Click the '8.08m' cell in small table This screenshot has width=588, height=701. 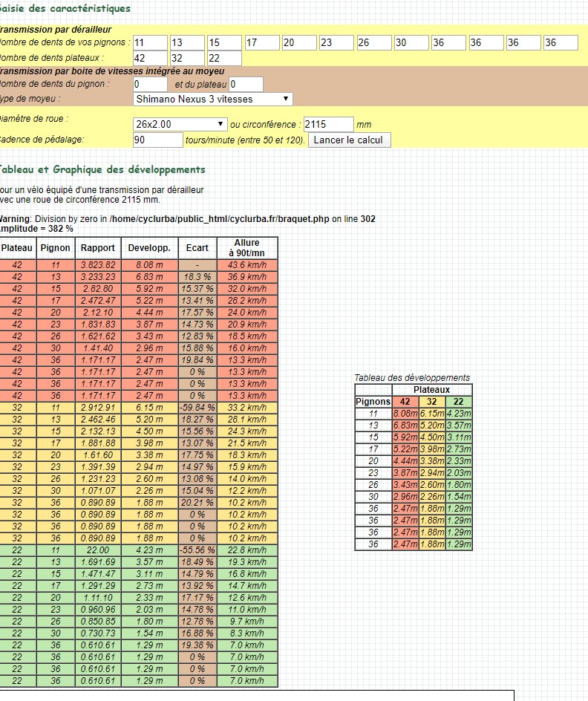(x=405, y=414)
